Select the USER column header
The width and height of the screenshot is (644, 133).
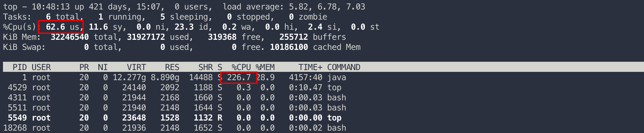41,67
